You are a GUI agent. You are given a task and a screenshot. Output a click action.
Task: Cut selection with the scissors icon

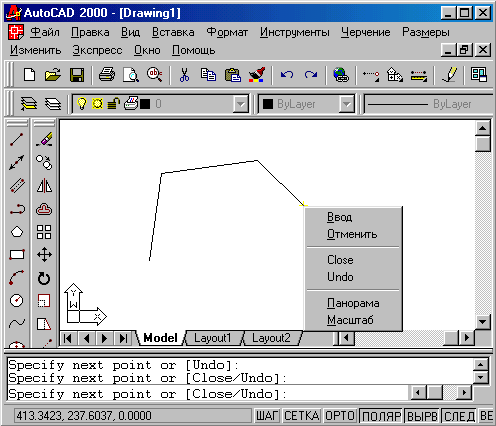coord(184,75)
